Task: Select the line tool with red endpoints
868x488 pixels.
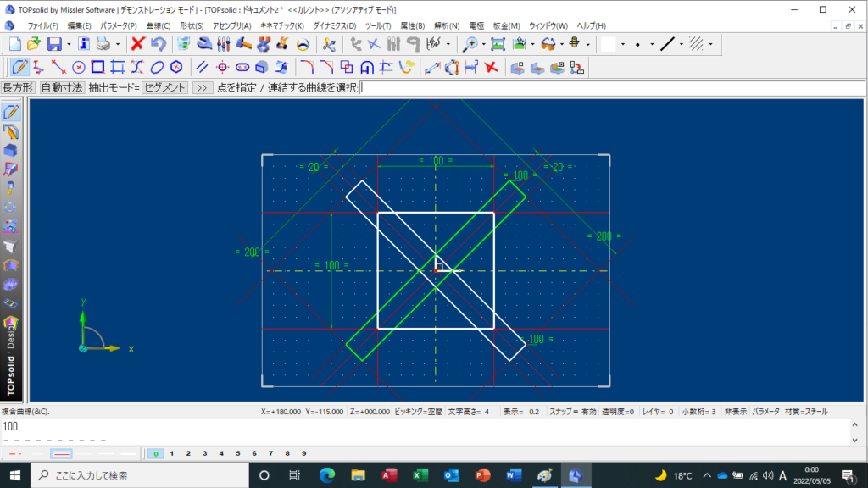Action: [x=58, y=68]
